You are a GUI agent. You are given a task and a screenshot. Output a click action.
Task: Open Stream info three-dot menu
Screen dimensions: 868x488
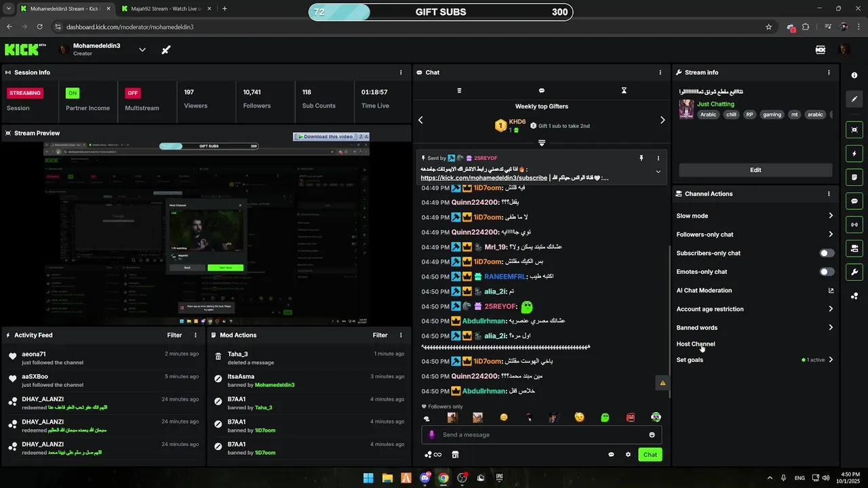click(x=829, y=73)
